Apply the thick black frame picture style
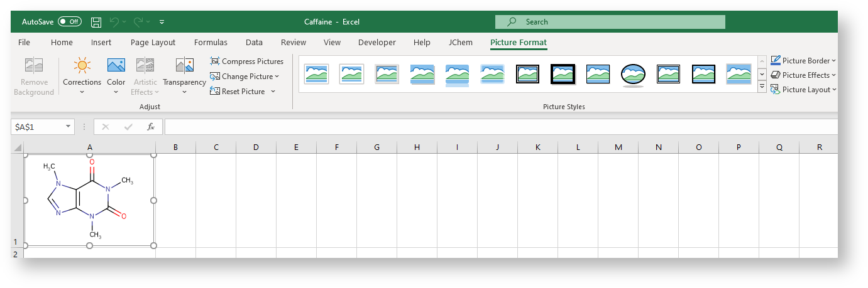The width and height of the screenshot is (868, 288). coord(563,75)
